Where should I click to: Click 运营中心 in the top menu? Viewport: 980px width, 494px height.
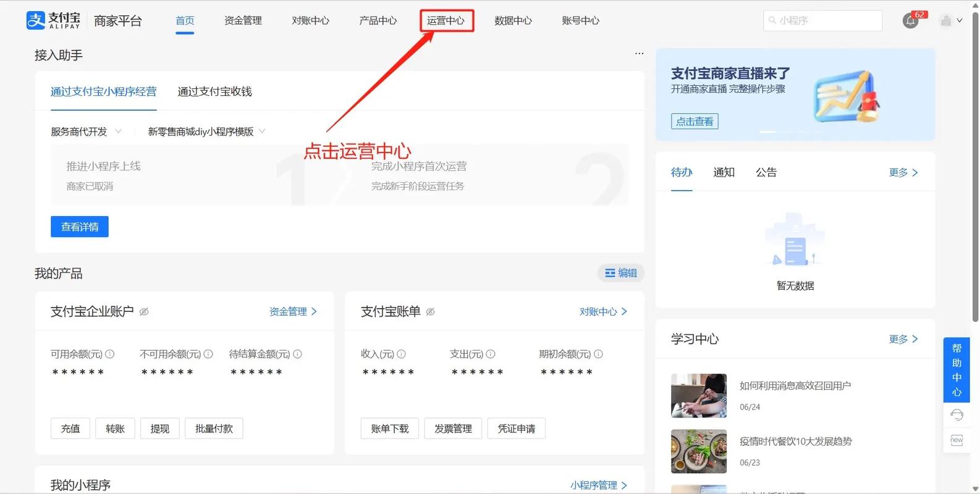point(446,20)
